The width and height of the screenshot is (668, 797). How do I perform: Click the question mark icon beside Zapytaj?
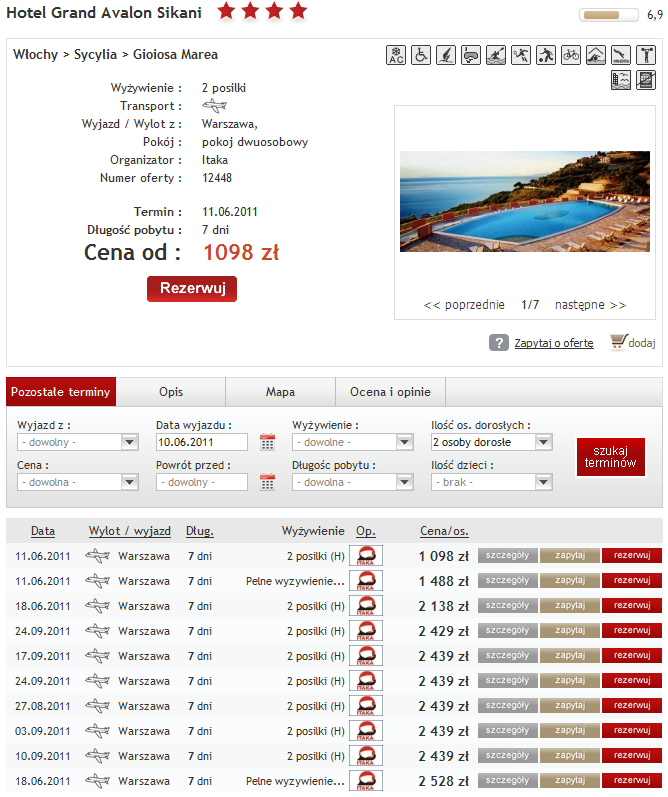coord(499,343)
